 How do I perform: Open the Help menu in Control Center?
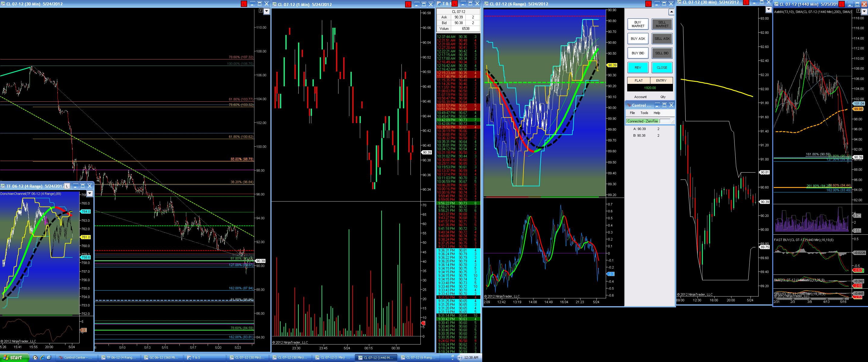(657, 113)
